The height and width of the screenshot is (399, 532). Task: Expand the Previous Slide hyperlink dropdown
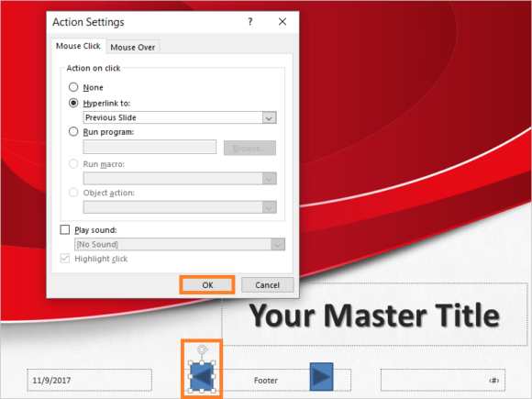point(270,117)
